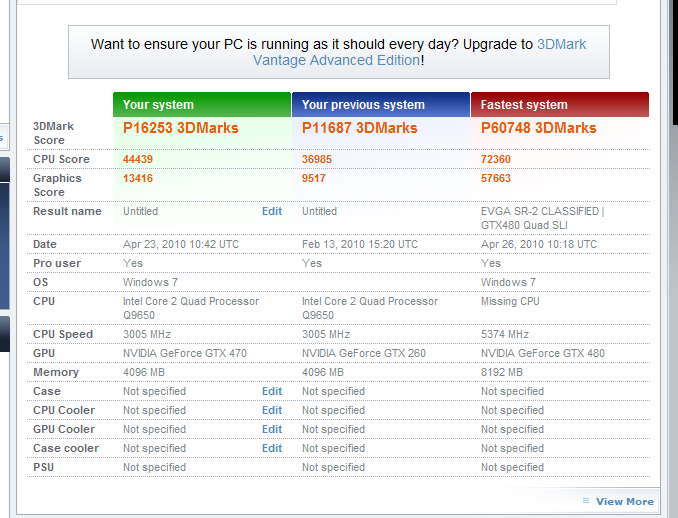
Task: Click the P11687 3DMarks score
Action: tap(360, 128)
